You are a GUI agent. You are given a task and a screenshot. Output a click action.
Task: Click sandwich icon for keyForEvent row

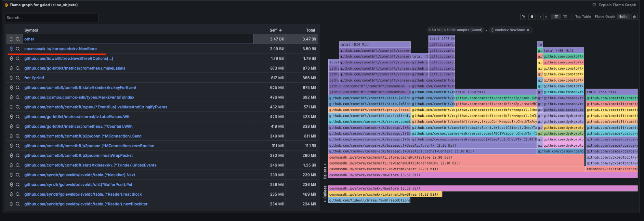11,88
